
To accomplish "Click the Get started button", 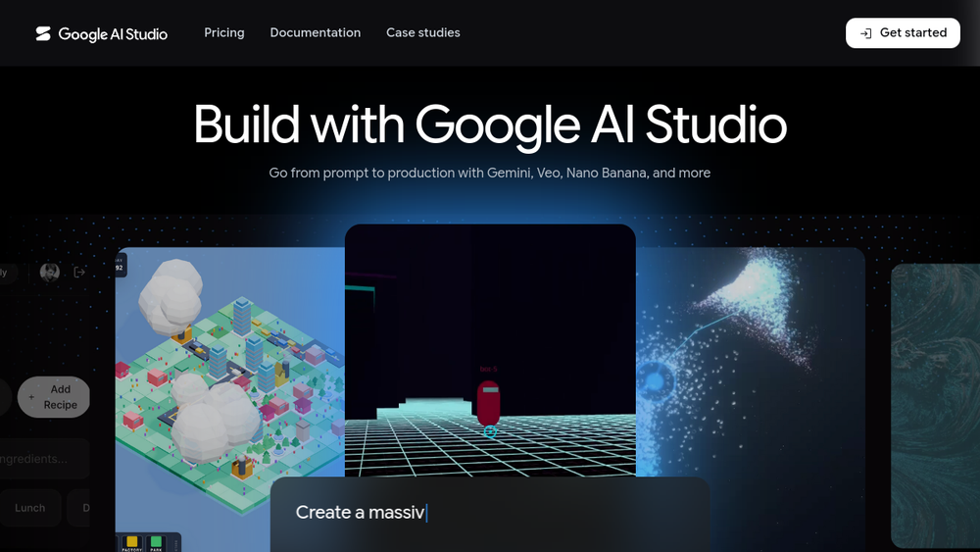I will 903,32.
